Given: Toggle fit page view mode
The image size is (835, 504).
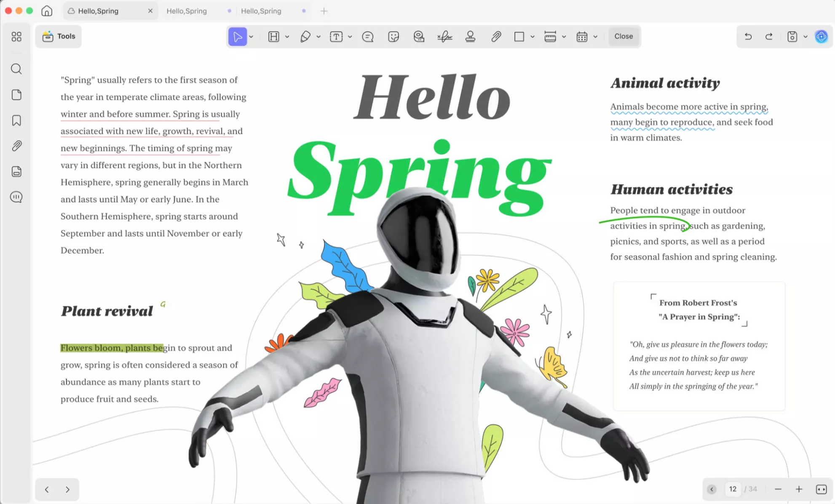Looking at the screenshot, I should click(821, 489).
